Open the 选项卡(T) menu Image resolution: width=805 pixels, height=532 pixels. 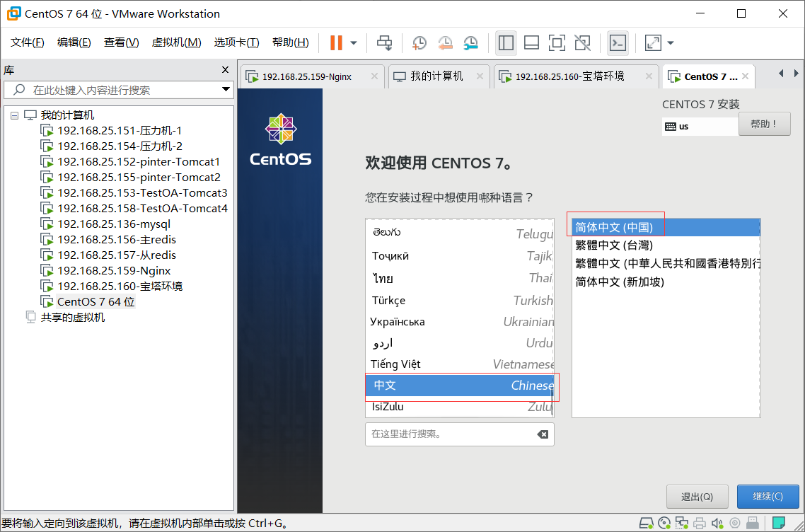click(x=236, y=42)
